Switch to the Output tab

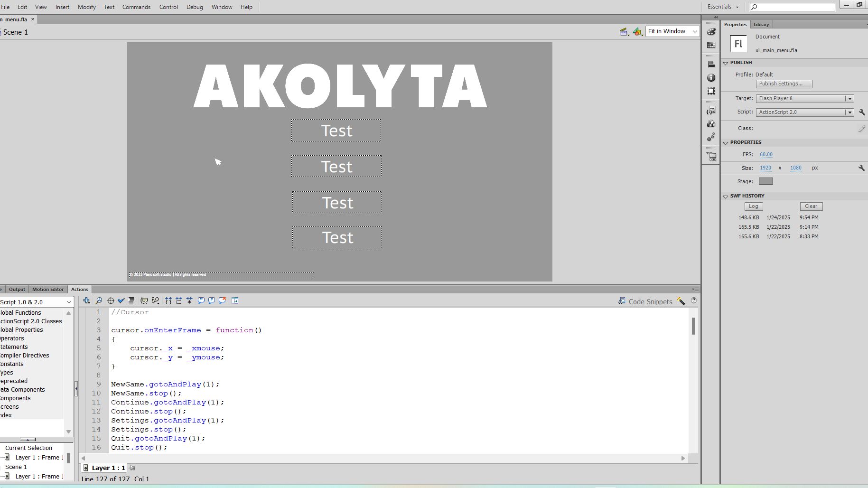(17, 289)
